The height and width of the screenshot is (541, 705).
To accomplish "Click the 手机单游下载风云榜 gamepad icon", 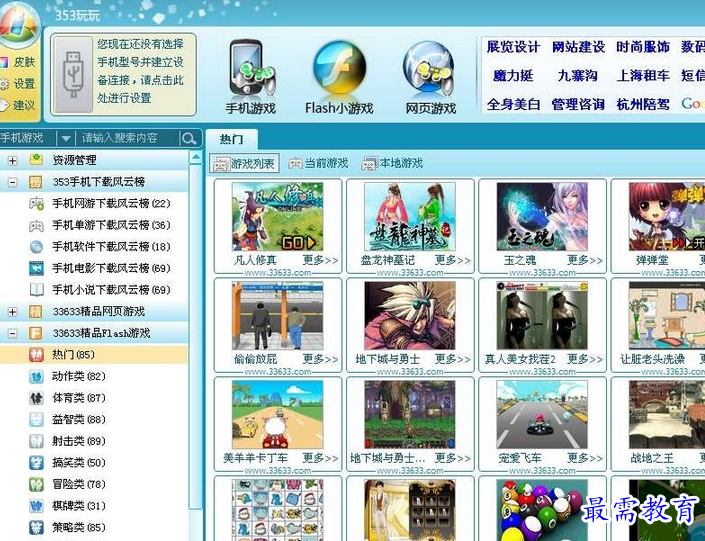I will (x=36, y=225).
